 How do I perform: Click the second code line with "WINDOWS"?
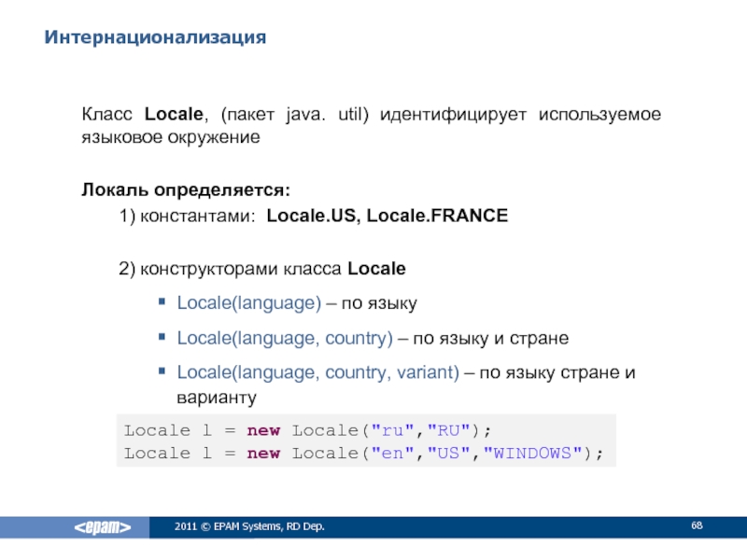point(364,454)
